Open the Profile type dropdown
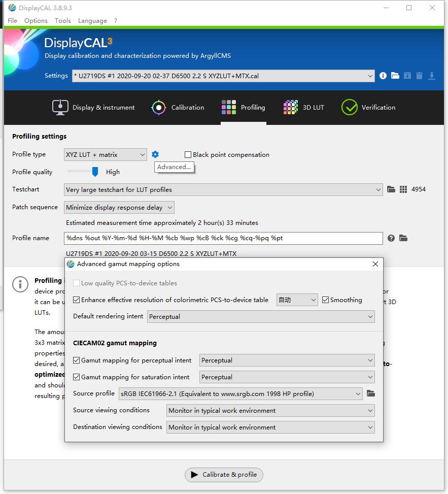This screenshot has height=494, width=448. tap(105, 155)
